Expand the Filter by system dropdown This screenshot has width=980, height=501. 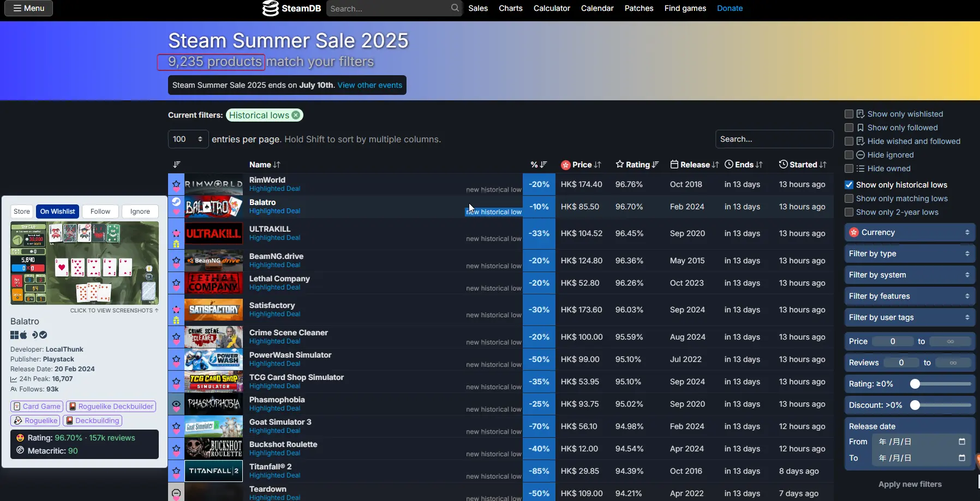click(910, 275)
